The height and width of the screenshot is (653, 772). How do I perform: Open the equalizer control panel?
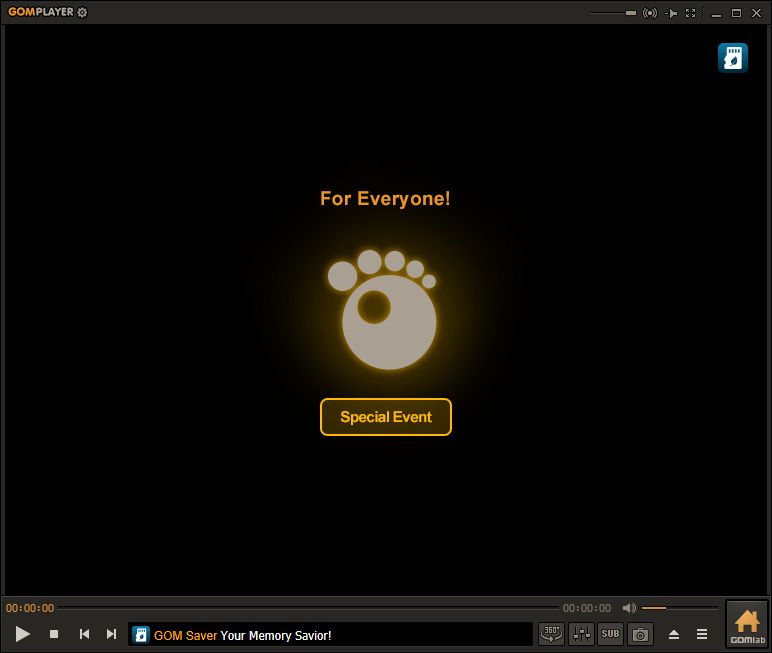click(581, 634)
